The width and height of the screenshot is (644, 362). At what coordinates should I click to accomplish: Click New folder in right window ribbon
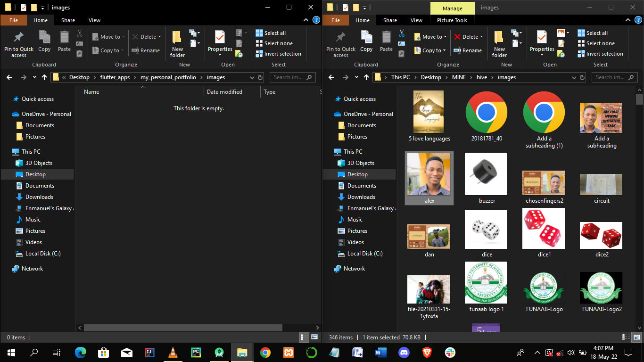[x=499, y=44]
